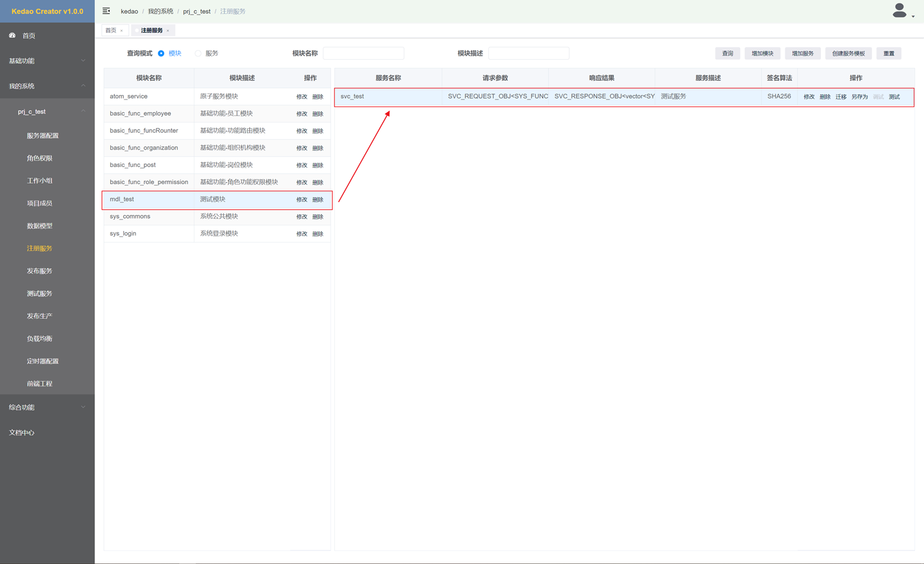Click the 增加模块 button
Image resolution: width=924 pixels, height=564 pixels.
point(762,53)
